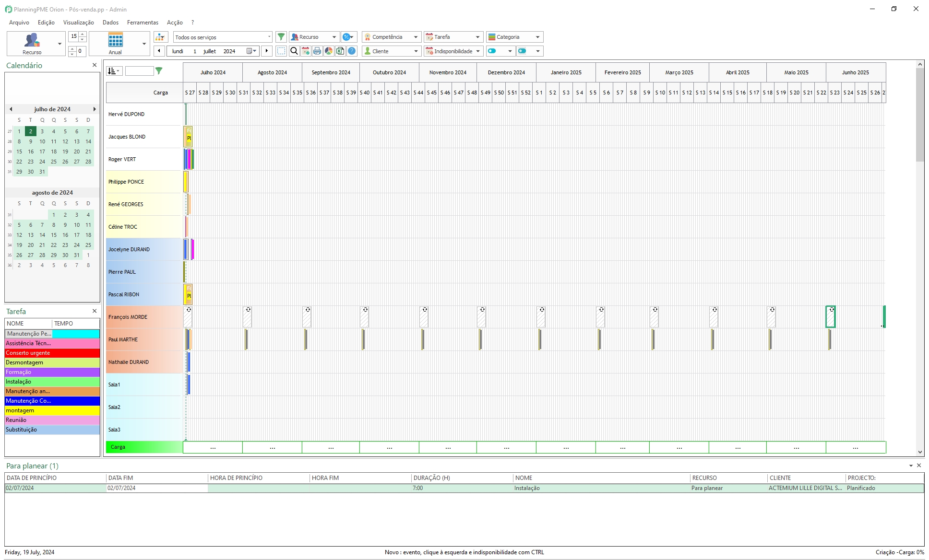Open the Acção menu
The height and width of the screenshot is (560, 929).
coord(175,23)
